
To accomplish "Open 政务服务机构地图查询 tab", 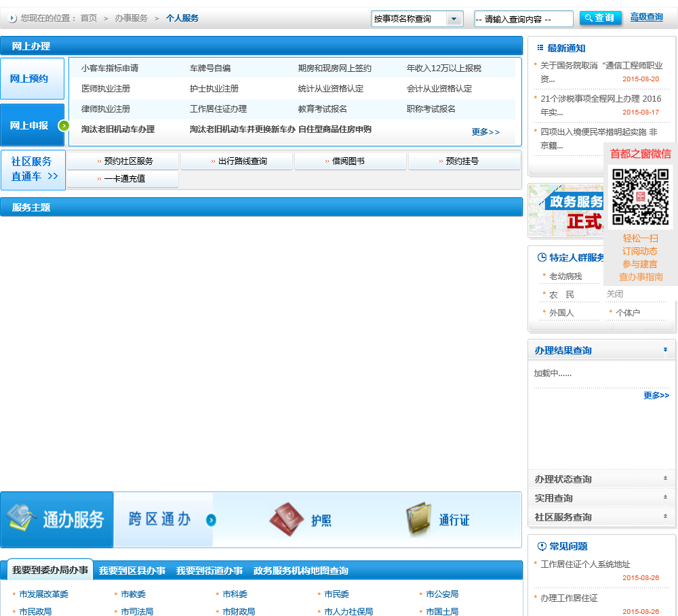I will point(301,571).
